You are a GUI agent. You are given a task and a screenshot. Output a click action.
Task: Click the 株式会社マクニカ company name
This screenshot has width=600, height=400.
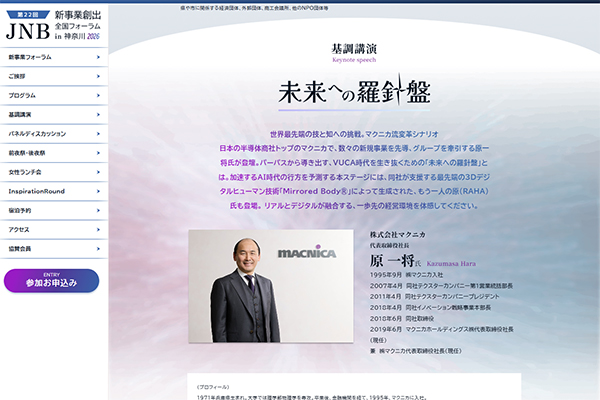[398, 235]
